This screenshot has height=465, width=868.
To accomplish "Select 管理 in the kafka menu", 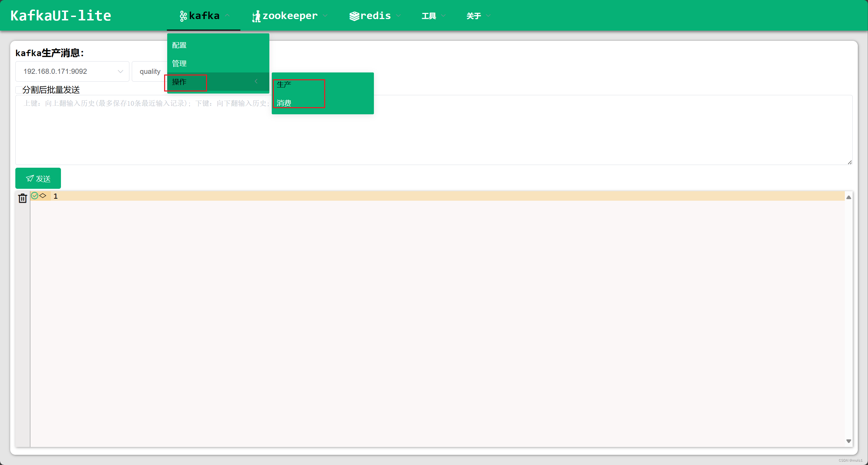I will coord(218,63).
